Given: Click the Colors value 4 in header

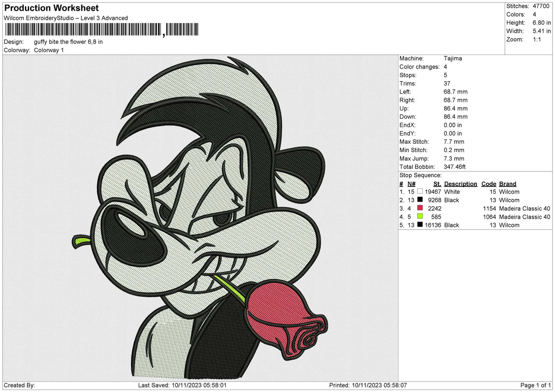Looking at the screenshot, I should (534, 14).
